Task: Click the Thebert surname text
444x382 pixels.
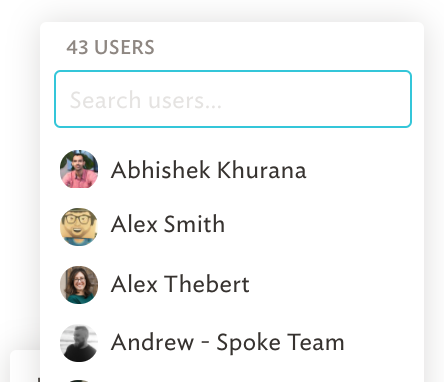Action: click(207, 284)
